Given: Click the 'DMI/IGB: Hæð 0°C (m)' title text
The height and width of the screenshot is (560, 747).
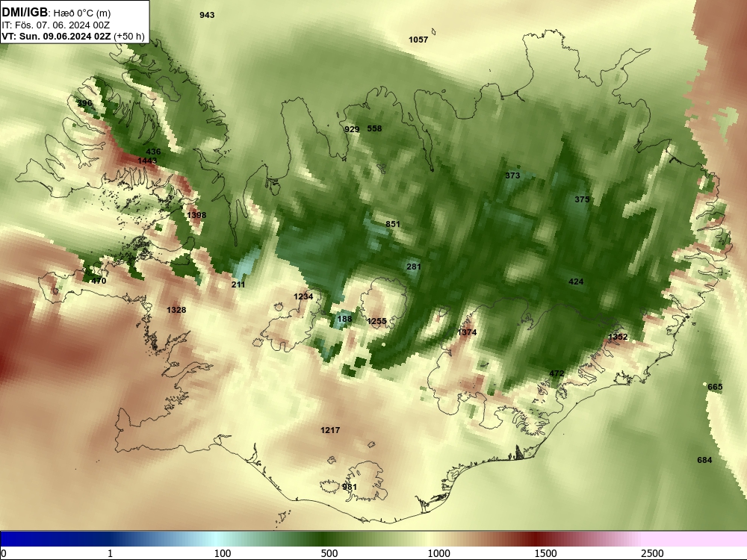Looking at the screenshot, I should coord(56,13).
